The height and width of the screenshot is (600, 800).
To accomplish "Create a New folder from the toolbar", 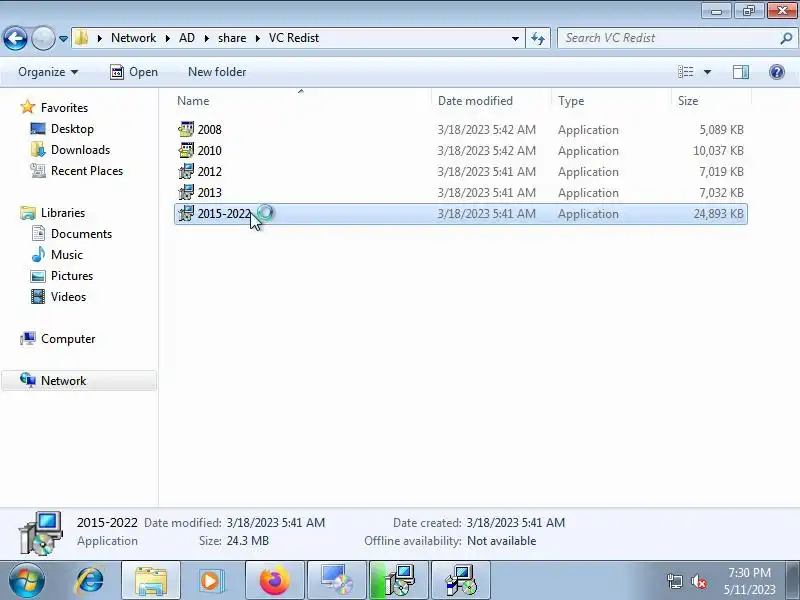I will (217, 72).
